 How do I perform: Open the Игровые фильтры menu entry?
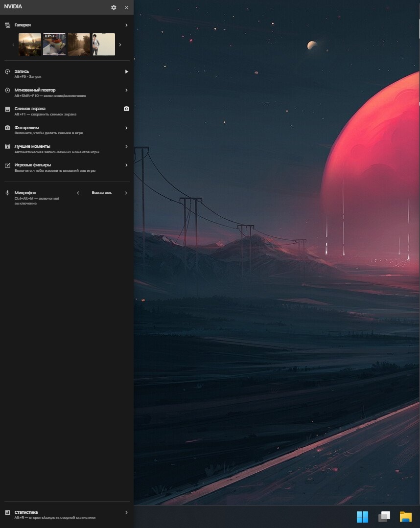[33, 165]
